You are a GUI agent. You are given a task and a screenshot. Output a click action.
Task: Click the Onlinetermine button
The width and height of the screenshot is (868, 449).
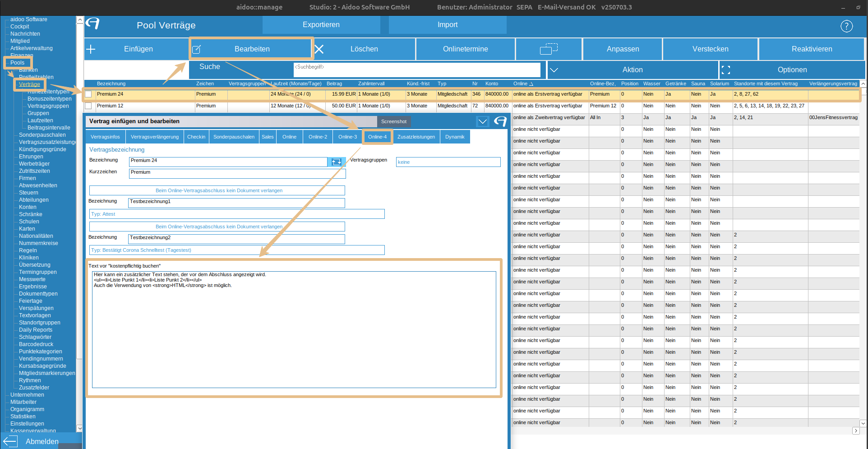click(x=465, y=49)
